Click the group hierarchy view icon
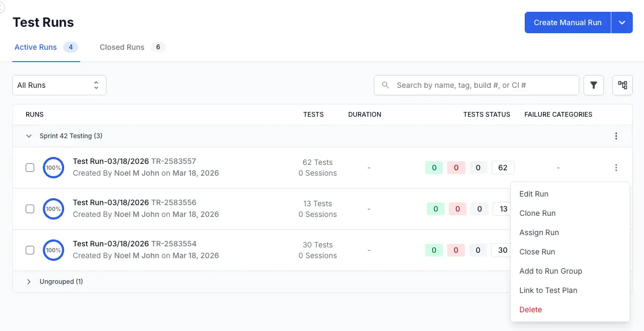The width and height of the screenshot is (644, 331). 622,85
